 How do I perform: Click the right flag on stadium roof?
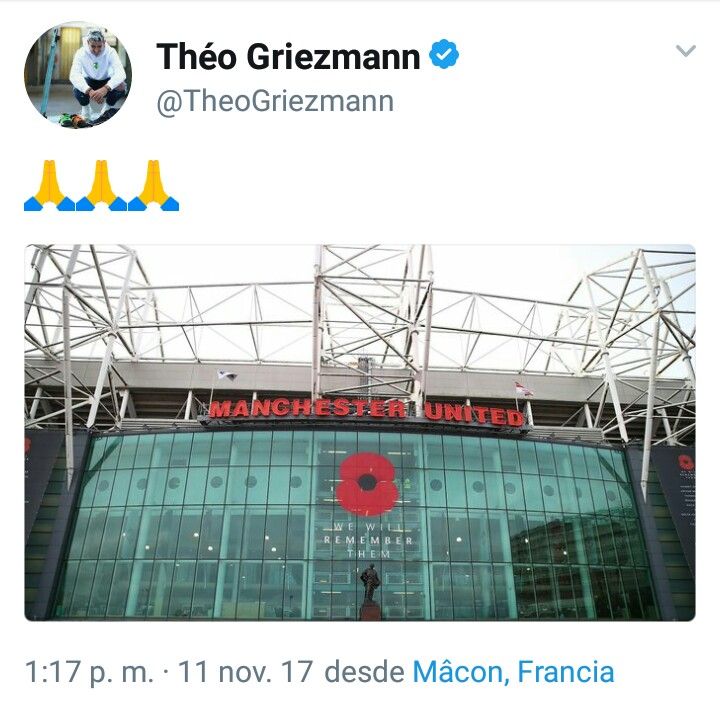point(523,388)
